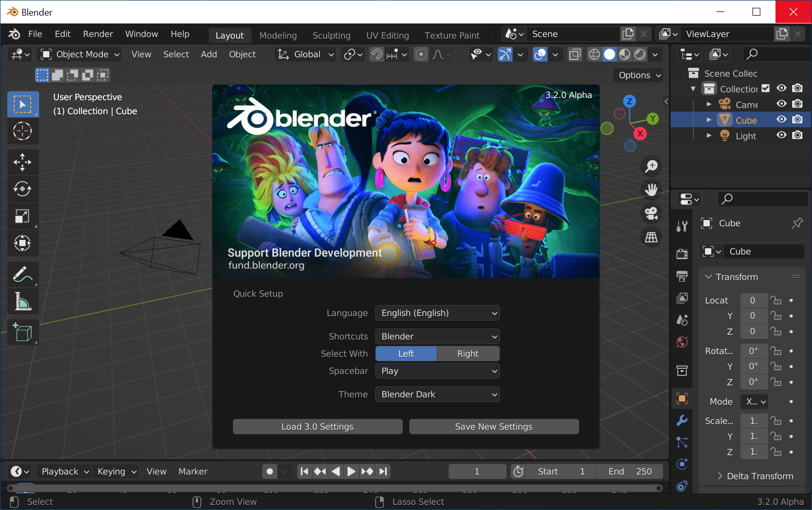The width and height of the screenshot is (812, 510).
Task: Click the pan hand viewport icon
Action: [x=651, y=190]
